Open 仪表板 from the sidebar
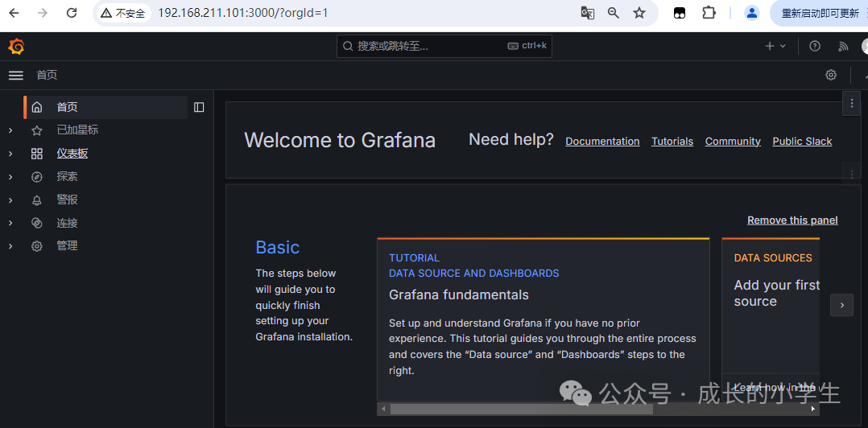Image resolution: width=868 pixels, height=428 pixels. click(x=72, y=154)
